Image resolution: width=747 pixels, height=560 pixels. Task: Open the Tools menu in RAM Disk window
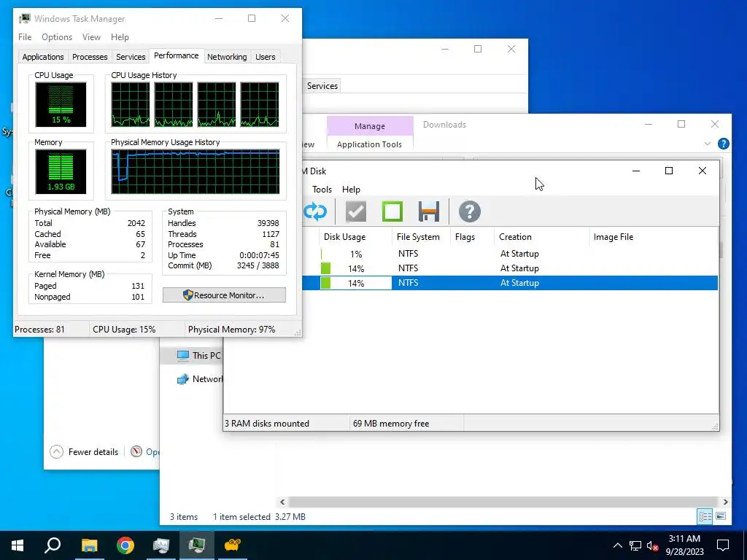(x=322, y=190)
